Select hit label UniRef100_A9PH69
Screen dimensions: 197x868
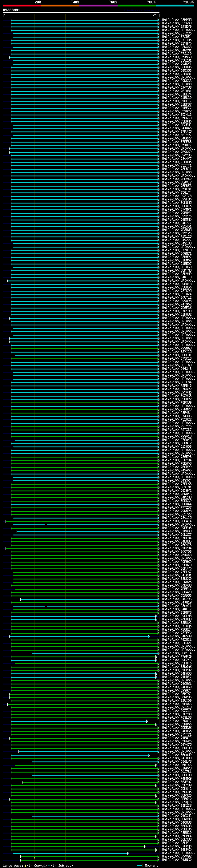[177, 562]
